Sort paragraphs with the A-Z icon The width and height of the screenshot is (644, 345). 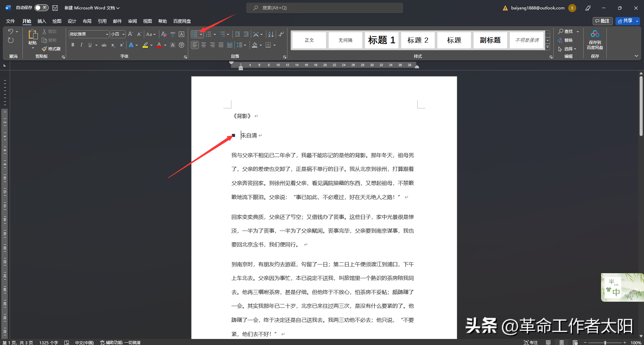click(x=271, y=34)
